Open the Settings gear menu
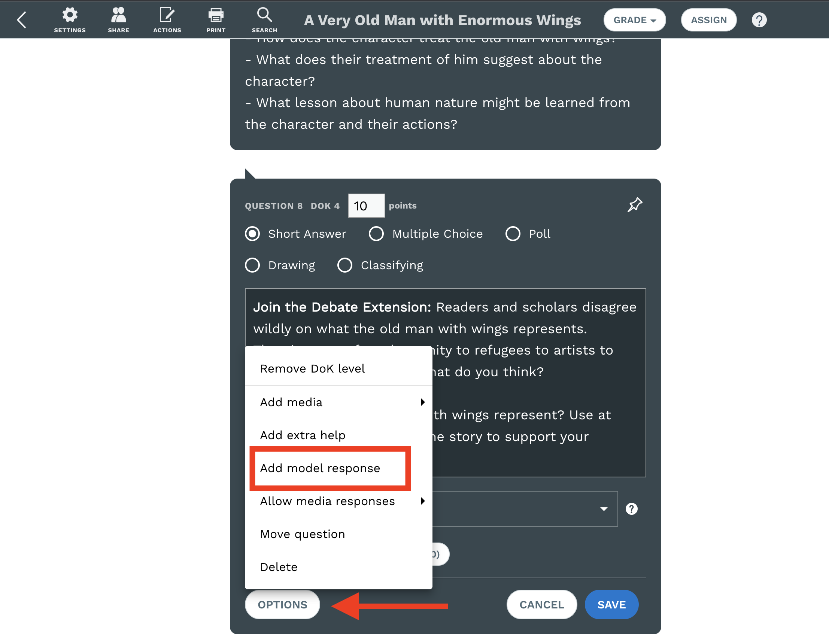The image size is (829, 644). click(70, 20)
